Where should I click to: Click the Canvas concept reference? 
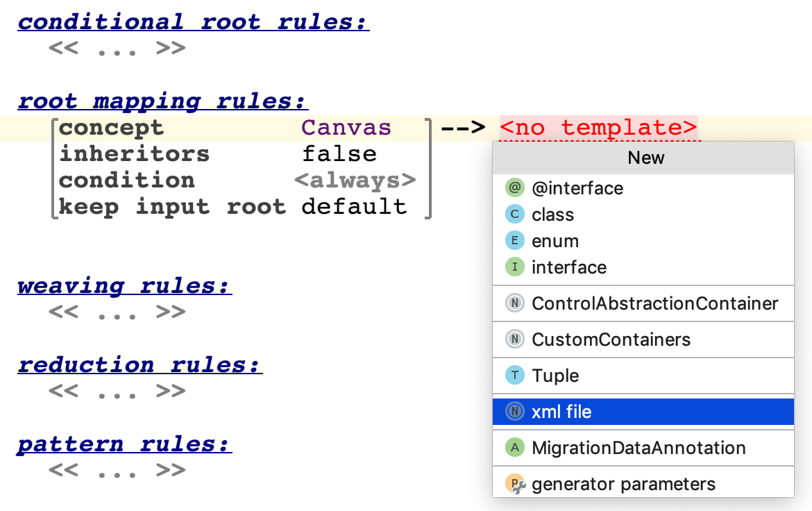click(x=346, y=128)
